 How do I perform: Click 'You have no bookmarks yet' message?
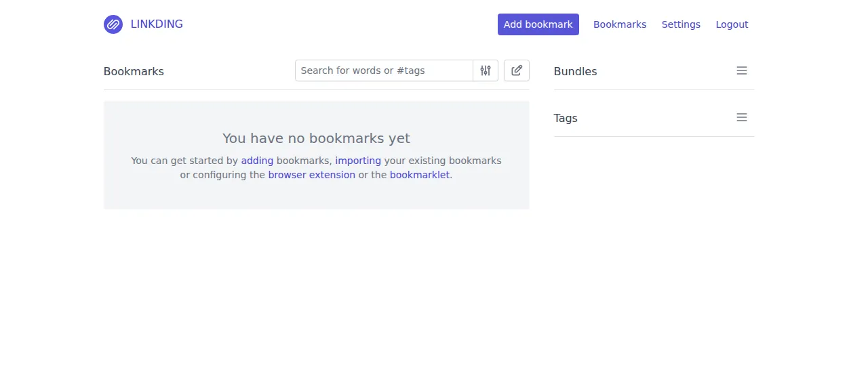click(x=316, y=138)
